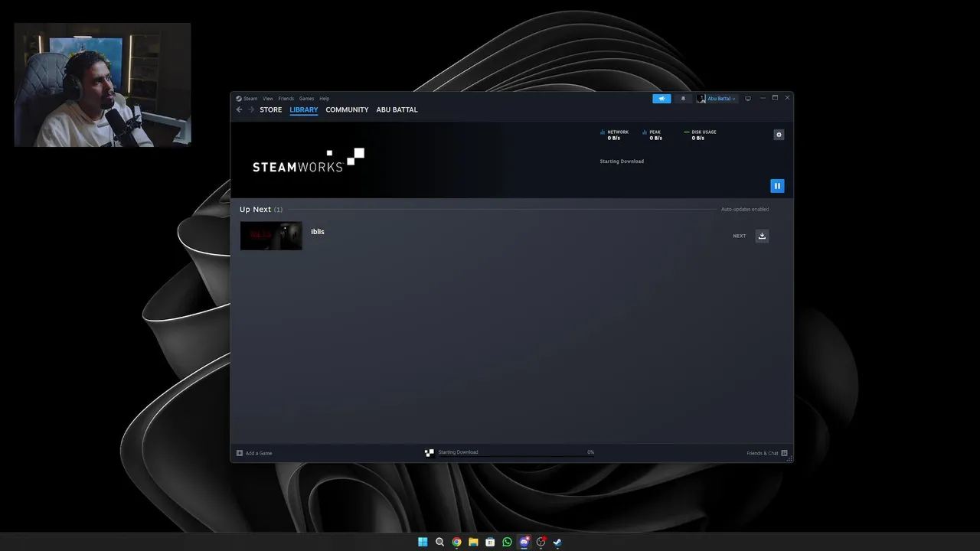Open download settings gear icon
Viewport: 980px width, 551px height.
779,135
